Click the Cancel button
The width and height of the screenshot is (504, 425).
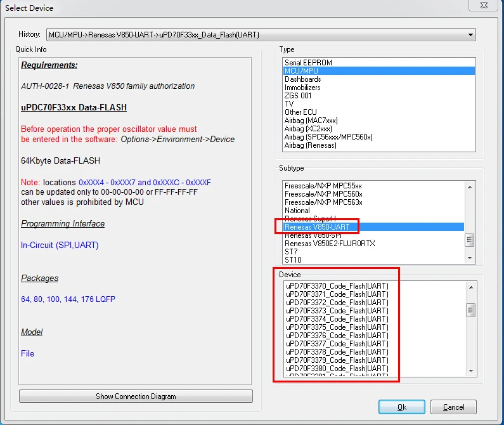coord(453,407)
